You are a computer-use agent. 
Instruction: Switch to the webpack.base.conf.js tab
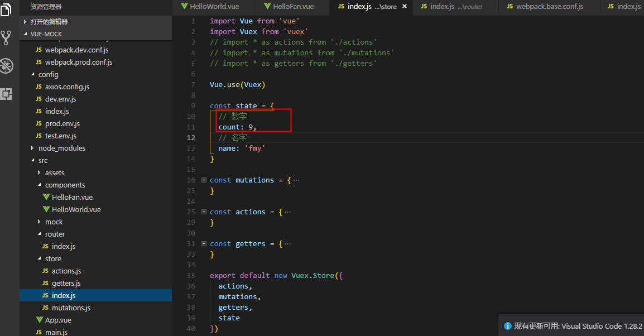pyautogui.click(x=549, y=7)
